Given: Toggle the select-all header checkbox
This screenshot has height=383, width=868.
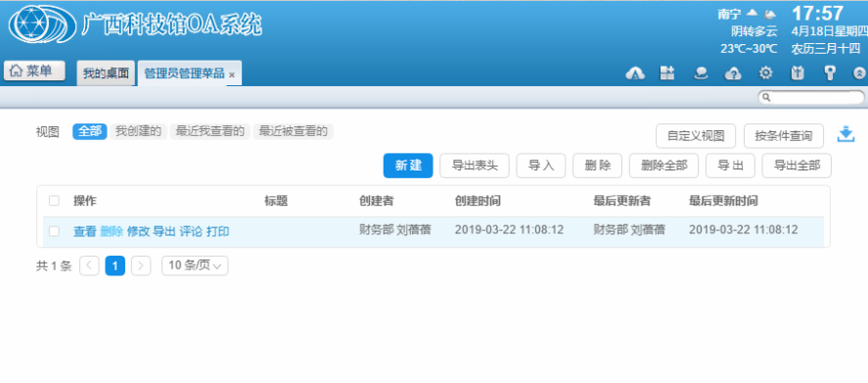Looking at the screenshot, I should (54, 201).
